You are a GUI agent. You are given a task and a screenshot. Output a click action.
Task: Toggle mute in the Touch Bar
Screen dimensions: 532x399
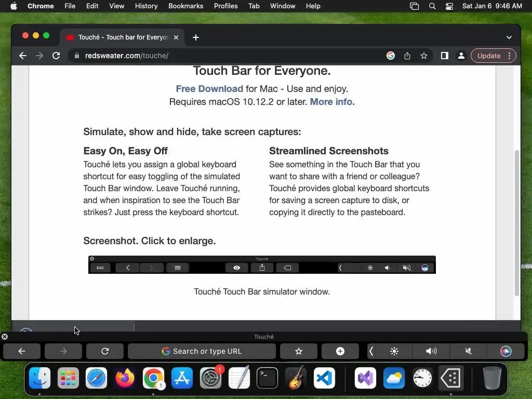coord(469,351)
